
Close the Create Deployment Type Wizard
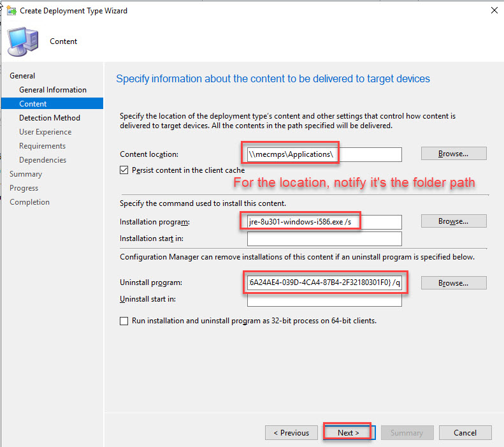pos(494,11)
